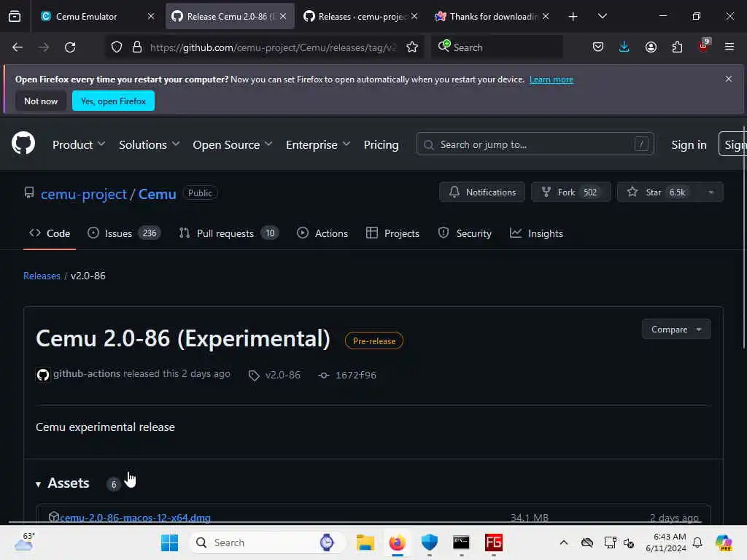
Task: Open the Projects tab
Action: (x=392, y=233)
